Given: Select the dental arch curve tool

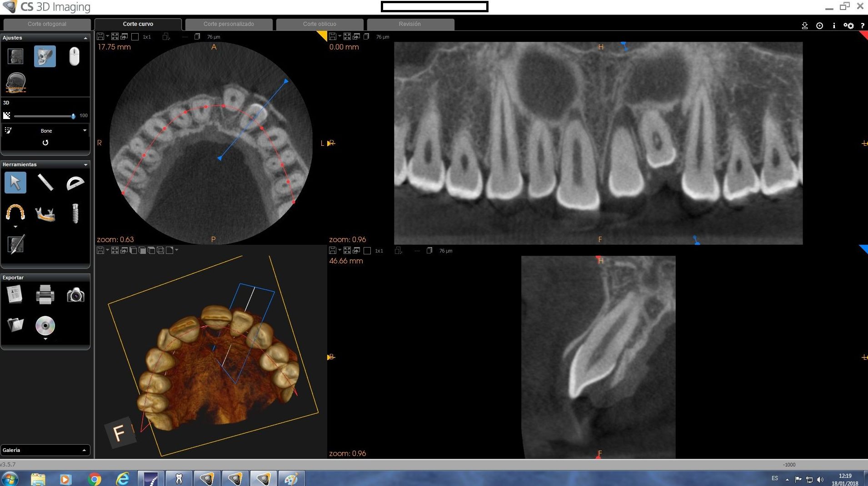Looking at the screenshot, I should (15, 212).
